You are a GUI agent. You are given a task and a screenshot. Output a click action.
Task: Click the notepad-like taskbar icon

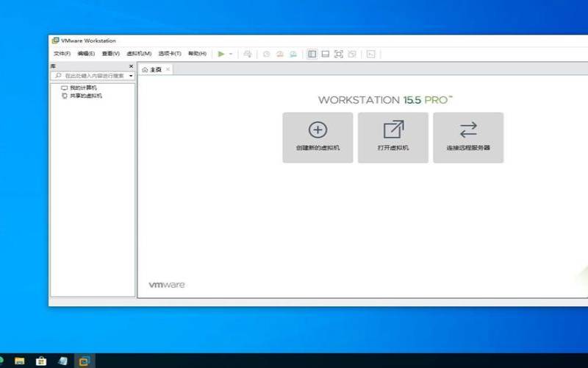pyautogui.click(x=62, y=361)
